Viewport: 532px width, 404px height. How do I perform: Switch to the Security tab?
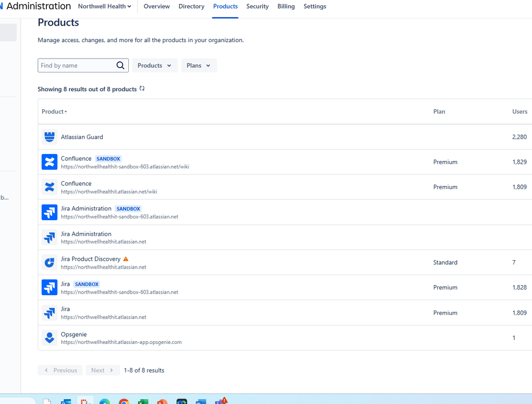pos(257,6)
